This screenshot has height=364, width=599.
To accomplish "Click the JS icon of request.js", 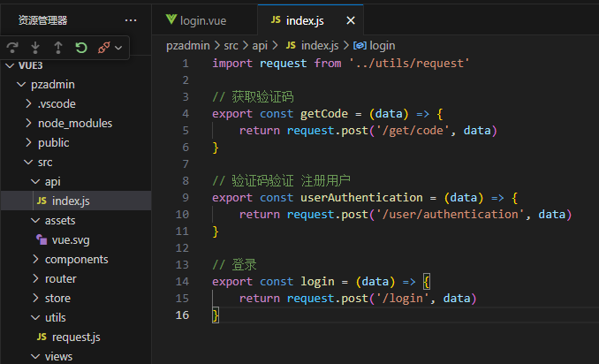I will point(42,337).
